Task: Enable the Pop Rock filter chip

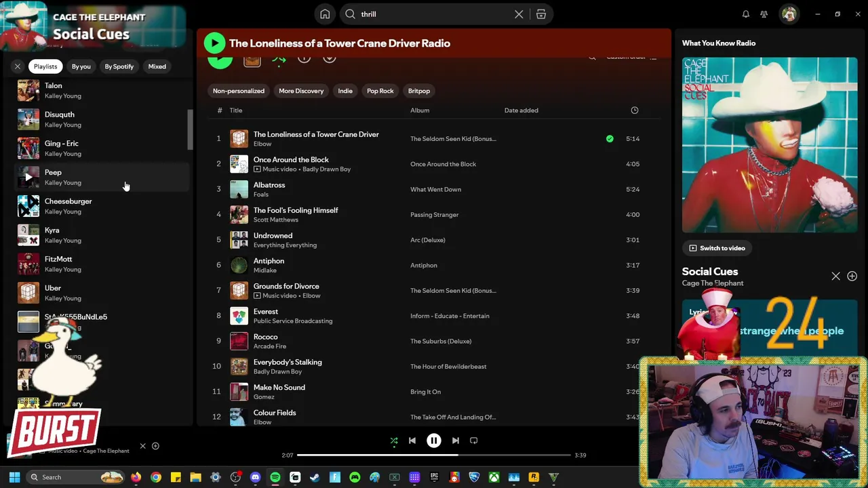Action: click(380, 91)
